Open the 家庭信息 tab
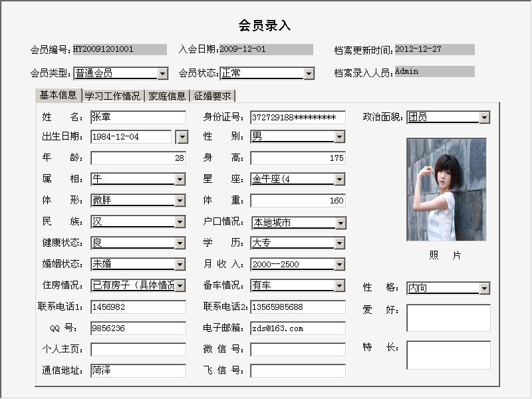Image resolution: width=532 pixels, height=399 pixels. tap(168, 96)
